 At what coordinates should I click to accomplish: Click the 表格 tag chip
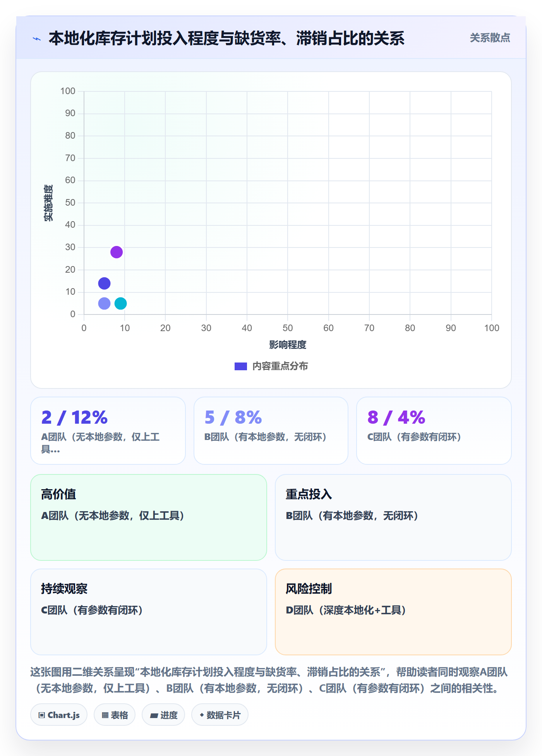(115, 715)
